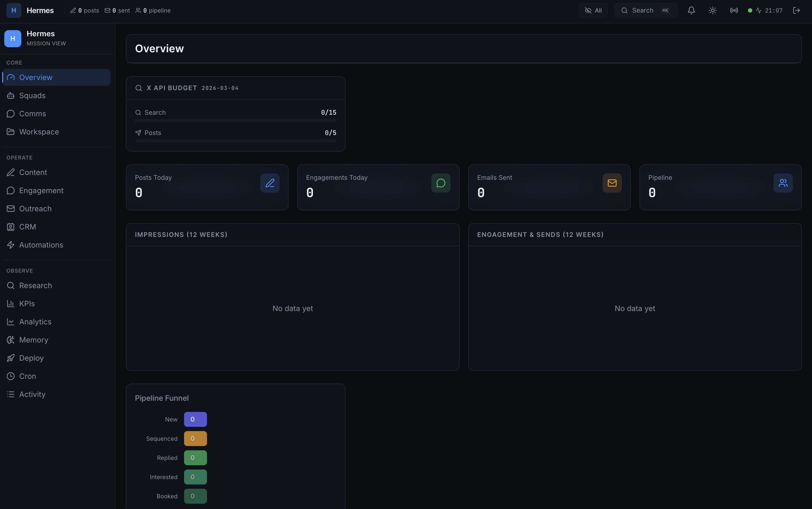This screenshot has height=509, width=812.
Task: Click the Analytics line chart icon
Action: (x=11, y=322)
